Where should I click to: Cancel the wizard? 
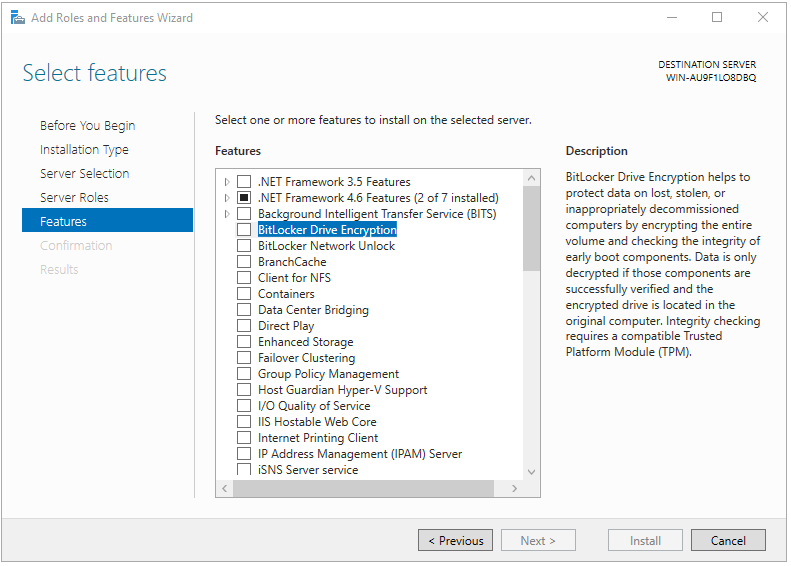tap(728, 541)
